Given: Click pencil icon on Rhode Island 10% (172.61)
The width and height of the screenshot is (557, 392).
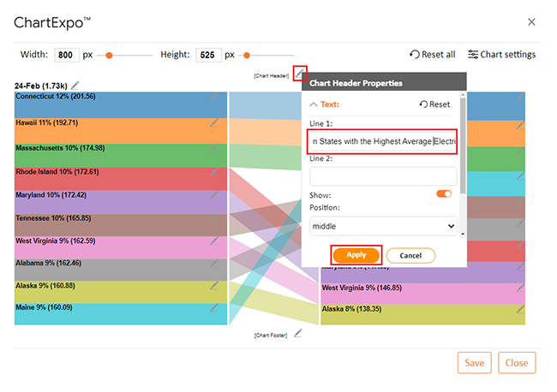Looking at the screenshot, I should point(214,172).
